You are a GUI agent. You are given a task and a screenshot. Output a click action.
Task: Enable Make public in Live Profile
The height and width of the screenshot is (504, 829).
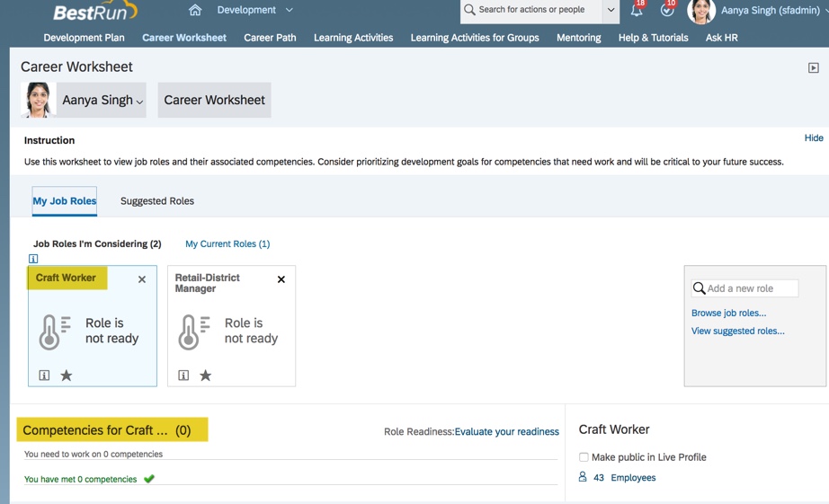[x=584, y=457]
